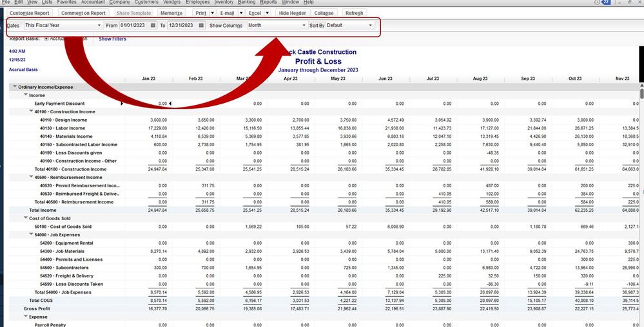Collapse the Ordinary Income/Expense section
Image resolution: width=644 pixels, height=327 pixels.
(15, 86)
